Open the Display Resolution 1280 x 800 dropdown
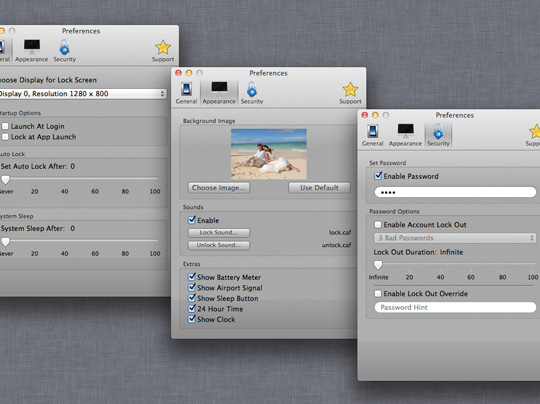The width and height of the screenshot is (540, 404). click(82, 94)
